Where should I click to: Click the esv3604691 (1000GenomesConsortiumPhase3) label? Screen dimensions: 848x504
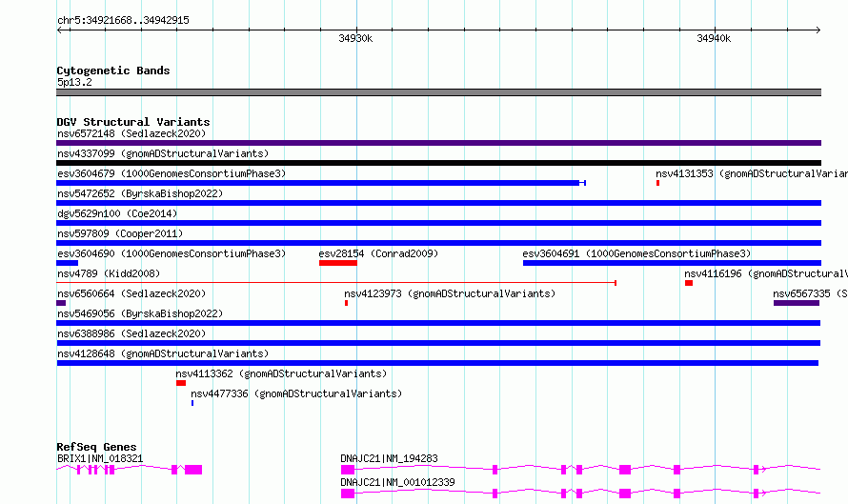(637, 253)
